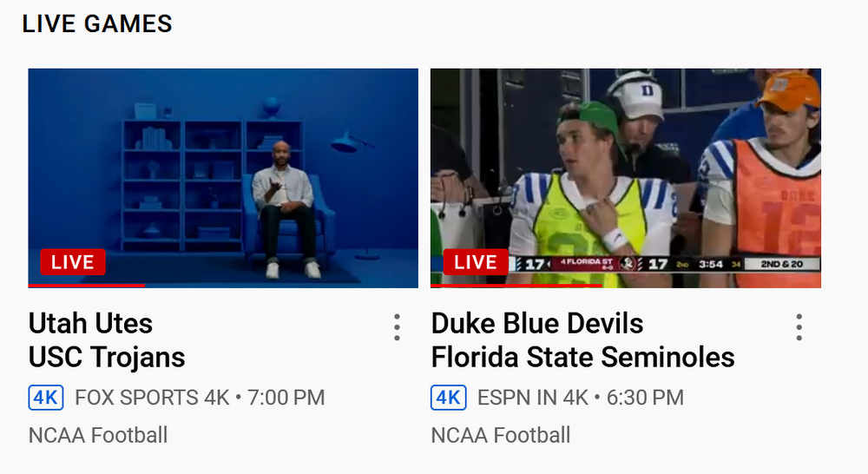Open the Duke Blue Devils title link

[x=537, y=324]
